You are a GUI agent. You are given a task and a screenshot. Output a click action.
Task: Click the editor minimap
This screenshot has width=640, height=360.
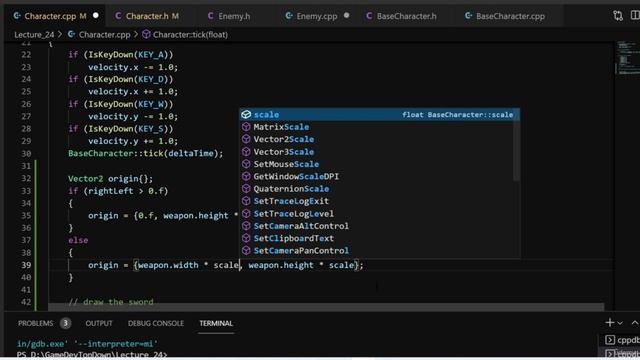[x=627, y=58]
